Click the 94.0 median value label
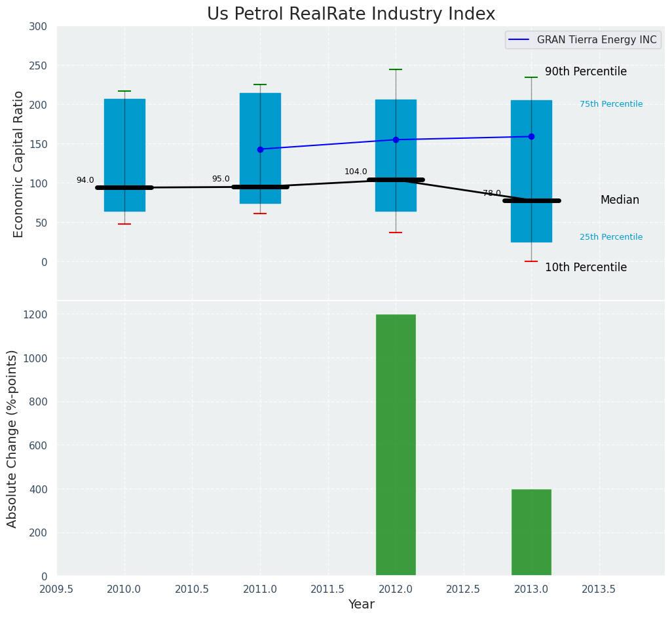Viewport: 672px width, 617px height. click(x=85, y=181)
